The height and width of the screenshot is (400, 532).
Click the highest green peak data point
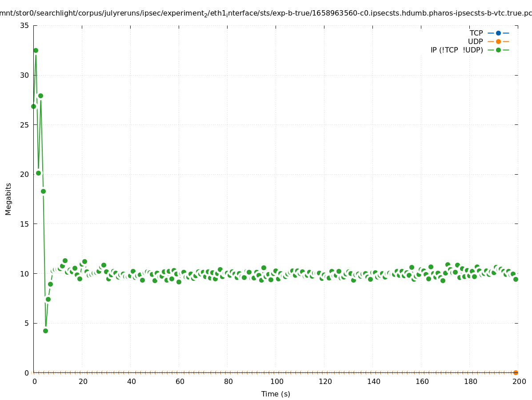click(x=36, y=50)
